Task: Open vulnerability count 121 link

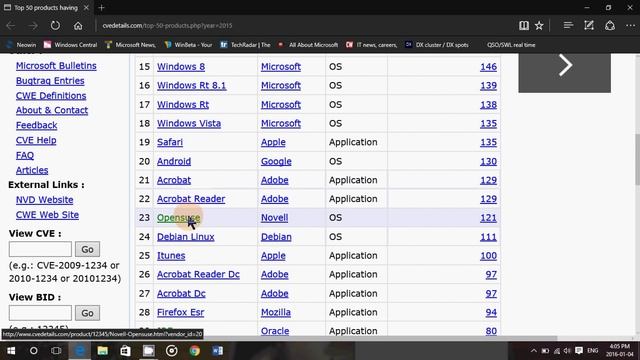Action: [488, 218]
